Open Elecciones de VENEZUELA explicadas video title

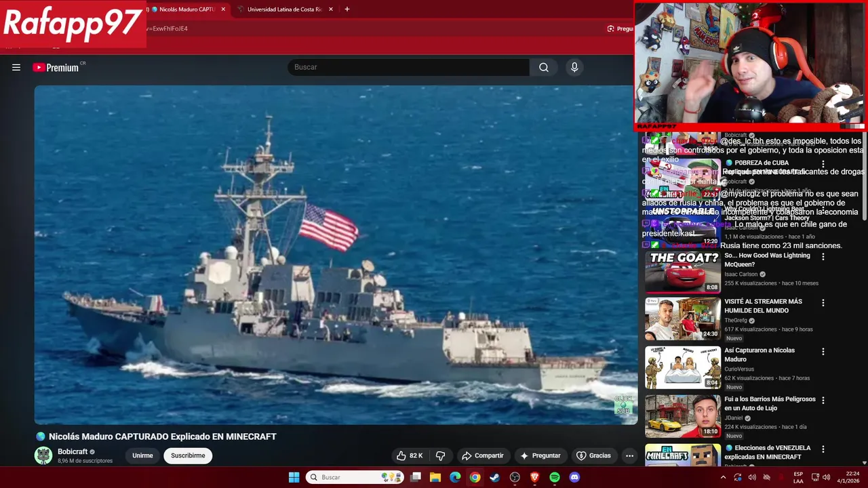click(x=768, y=452)
